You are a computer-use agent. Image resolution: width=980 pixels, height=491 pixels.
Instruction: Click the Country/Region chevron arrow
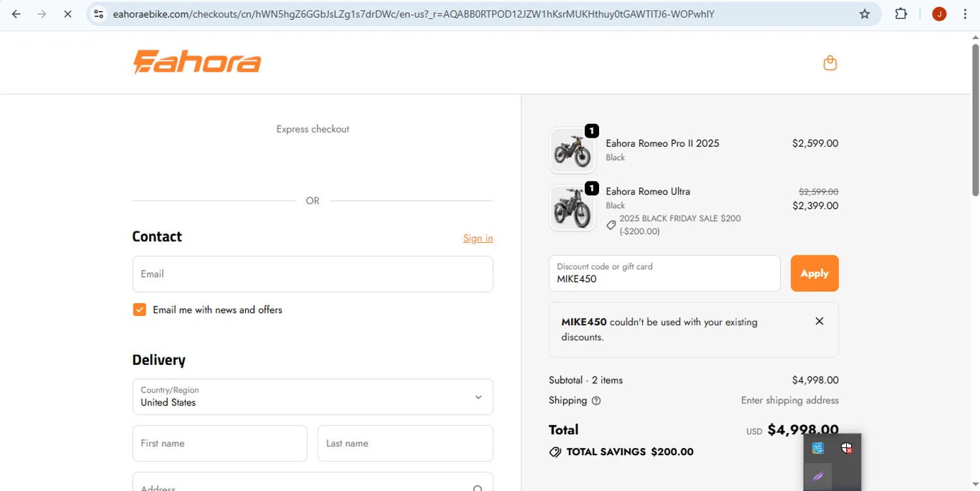point(478,397)
